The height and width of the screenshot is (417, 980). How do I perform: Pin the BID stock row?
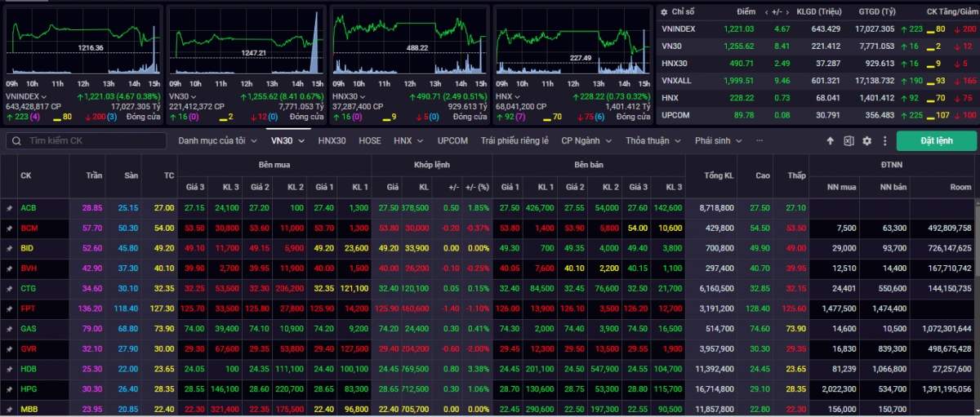pos(10,248)
